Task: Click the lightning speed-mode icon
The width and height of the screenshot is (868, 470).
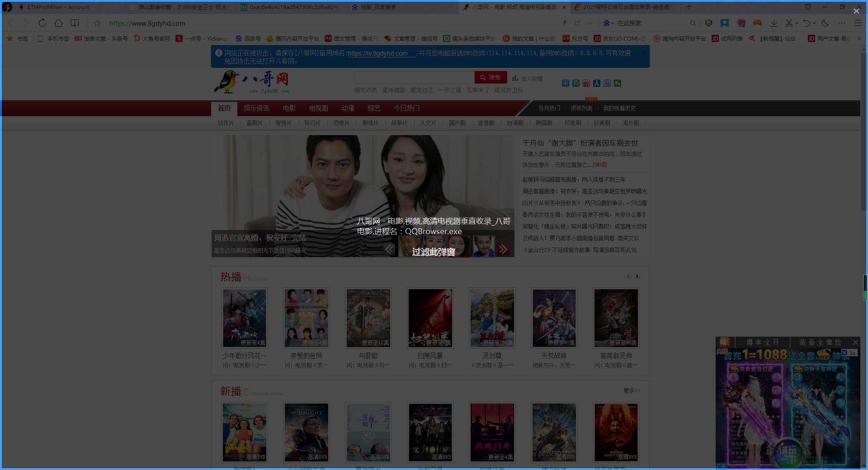Action: pos(565,23)
